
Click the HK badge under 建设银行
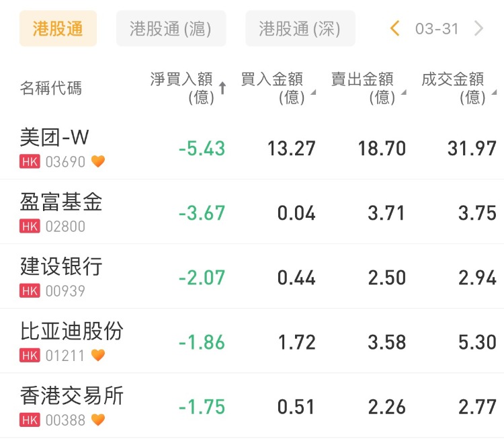(30, 291)
